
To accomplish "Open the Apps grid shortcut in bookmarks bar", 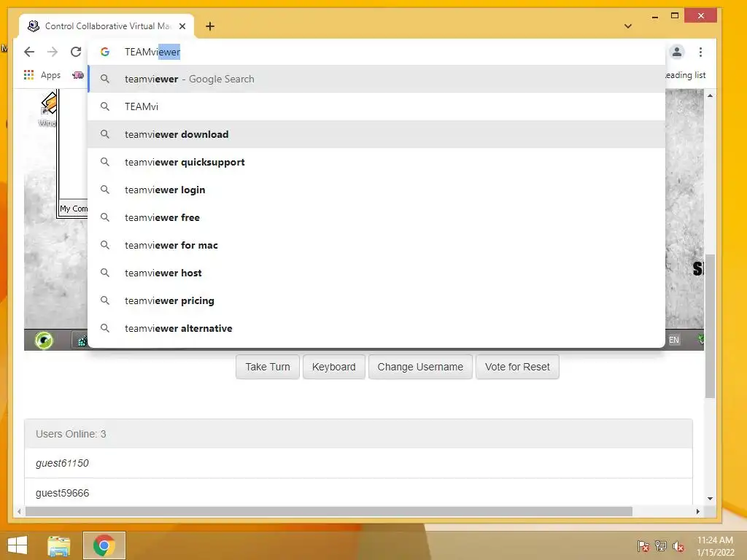I will [42, 75].
